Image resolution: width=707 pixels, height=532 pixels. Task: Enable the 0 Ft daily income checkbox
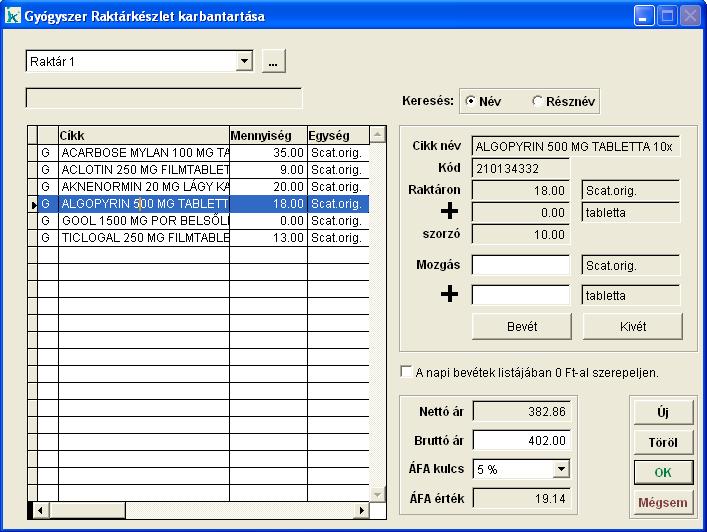click(x=405, y=372)
